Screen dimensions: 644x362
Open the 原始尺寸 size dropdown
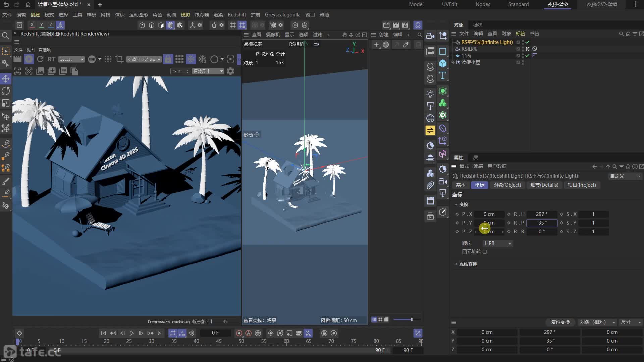tap(208, 71)
